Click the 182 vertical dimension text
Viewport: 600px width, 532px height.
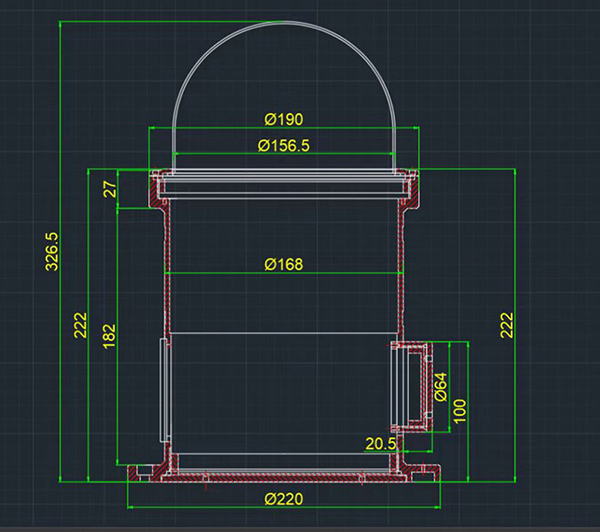pyautogui.click(x=110, y=335)
